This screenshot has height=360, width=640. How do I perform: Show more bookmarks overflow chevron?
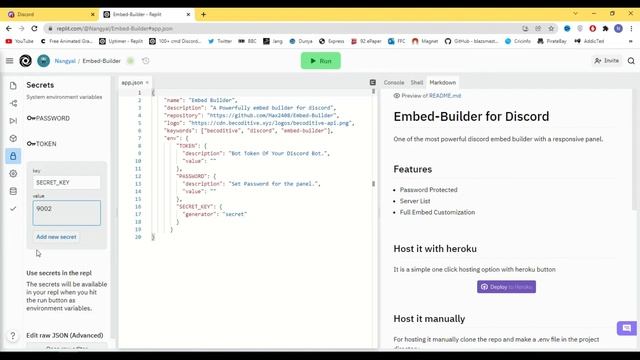631,41
